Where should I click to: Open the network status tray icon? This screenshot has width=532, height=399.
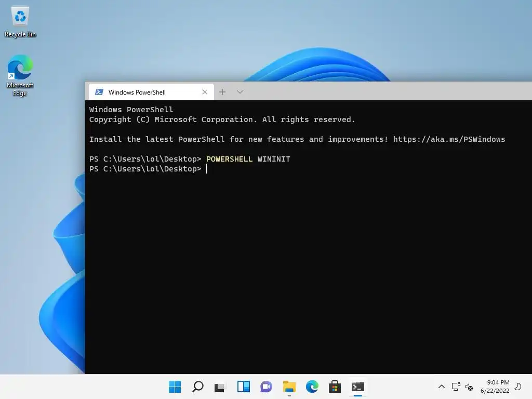pyautogui.click(x=456, y=387)
